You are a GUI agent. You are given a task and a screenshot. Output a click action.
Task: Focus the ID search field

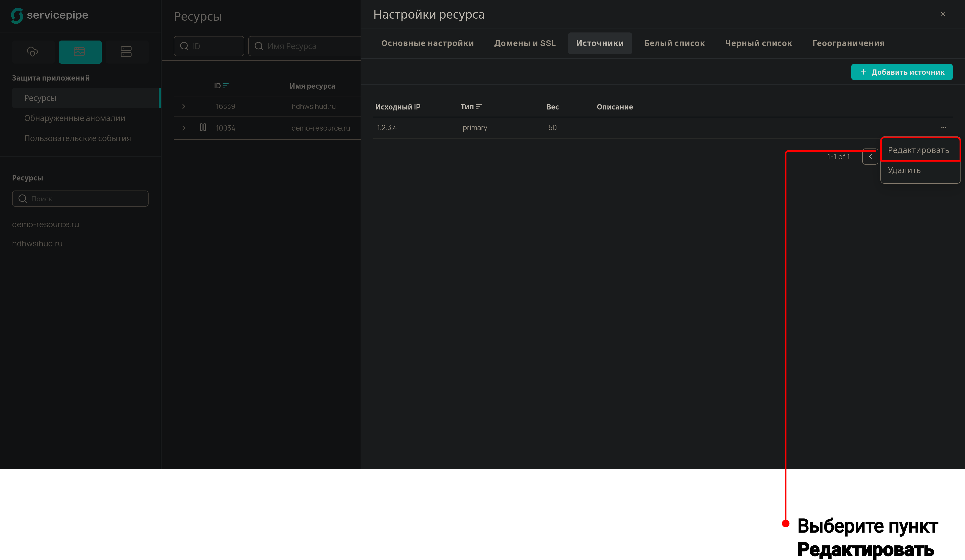point(209,46)
